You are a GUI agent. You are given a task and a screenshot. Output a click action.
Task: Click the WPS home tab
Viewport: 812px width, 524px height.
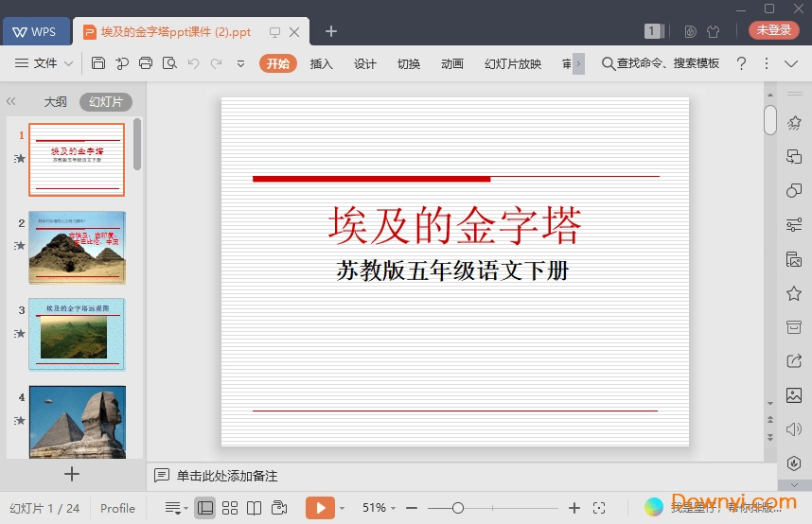36,31
